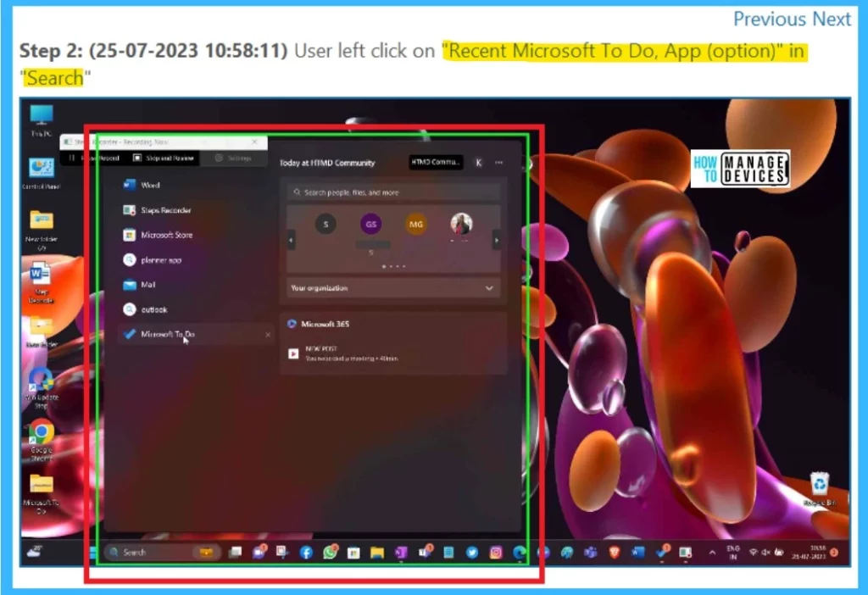The image size is (868, 595).
Task: Open weather widget on the taskbar
Action: [35, 551]
